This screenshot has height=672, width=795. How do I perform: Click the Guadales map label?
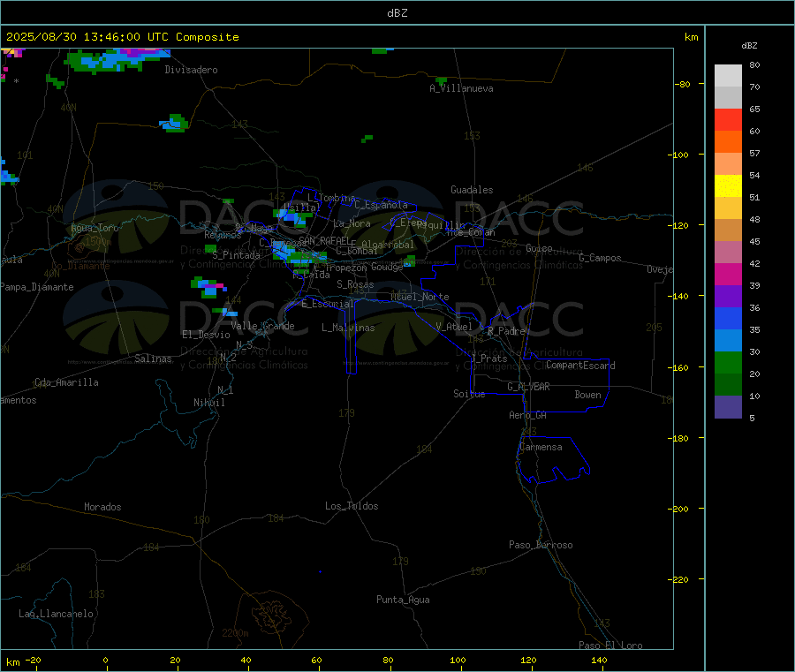coord(472,190)
